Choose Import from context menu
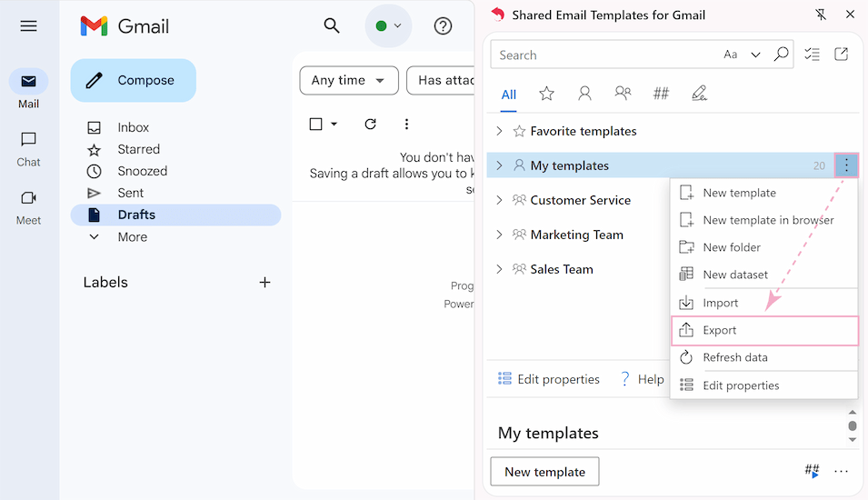The height and width of the screenshot is (500, 868). [x=763, y=303]
